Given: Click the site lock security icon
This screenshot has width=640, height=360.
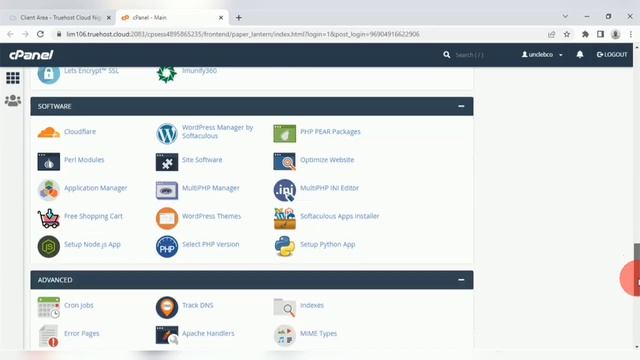Looking at the screenshot, I should (59, 34).
